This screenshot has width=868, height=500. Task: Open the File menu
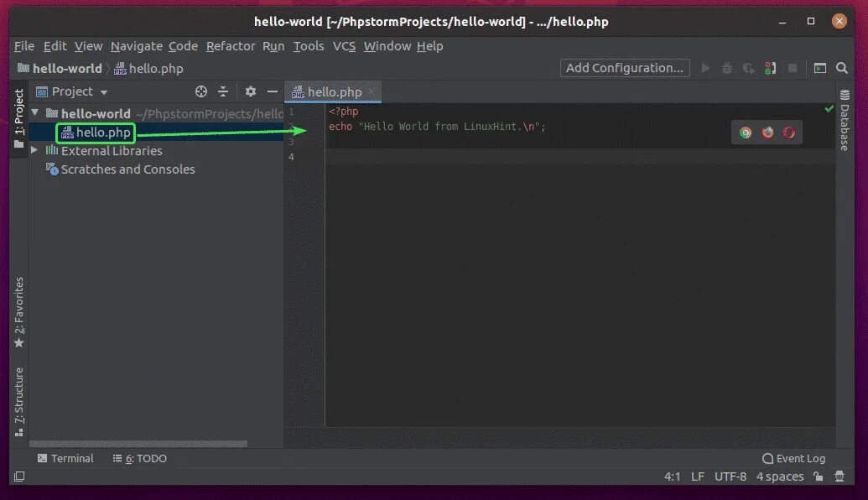24,46
